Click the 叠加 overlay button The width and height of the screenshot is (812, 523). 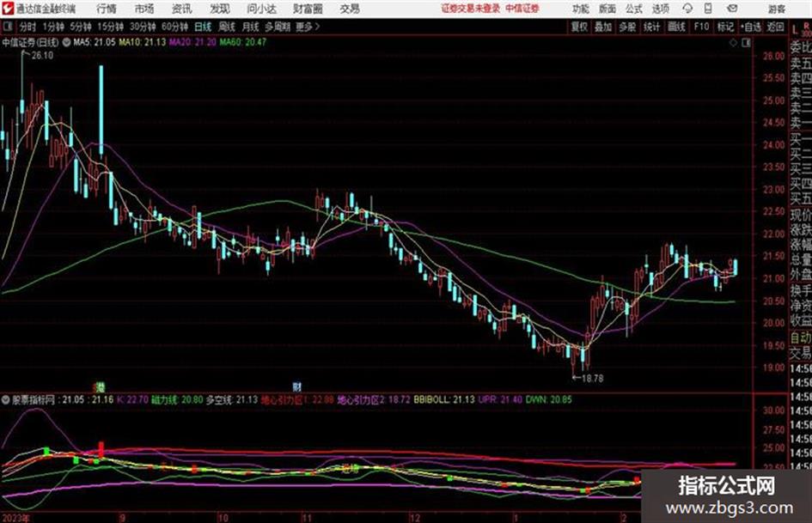coord(603,27)
